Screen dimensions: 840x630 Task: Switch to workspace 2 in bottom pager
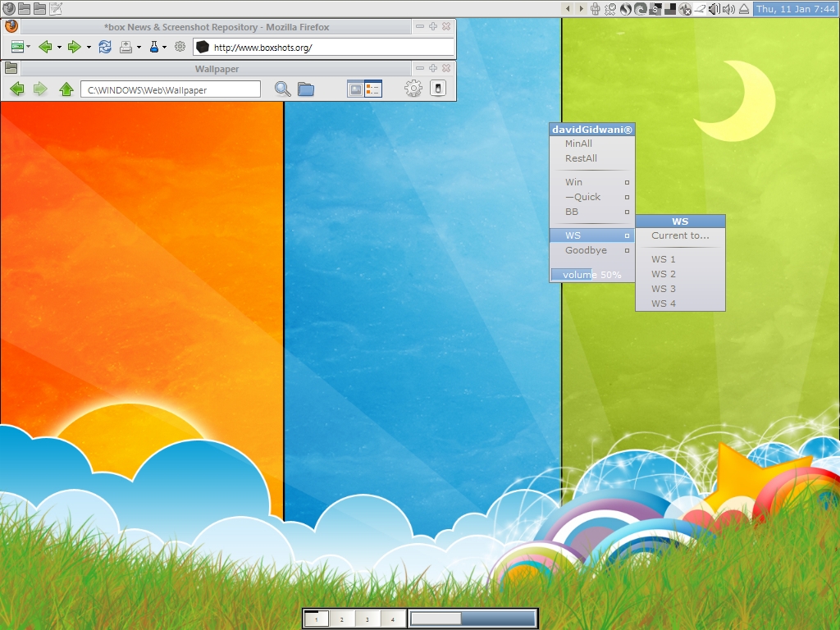342,619
